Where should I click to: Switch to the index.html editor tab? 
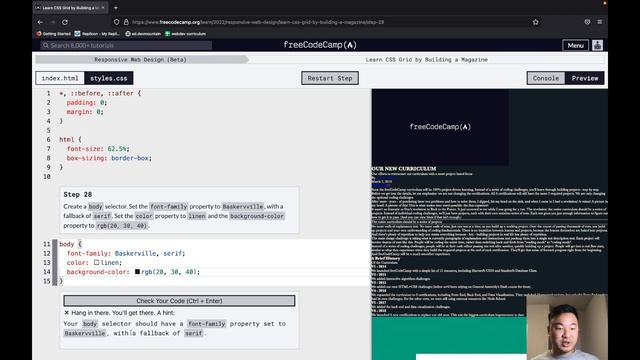click(60, 78)
